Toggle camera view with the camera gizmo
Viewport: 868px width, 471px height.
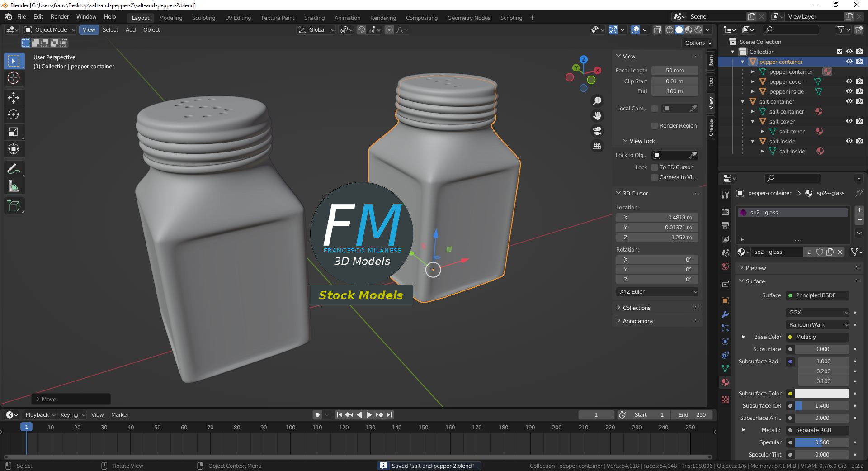tap(597, 131)
